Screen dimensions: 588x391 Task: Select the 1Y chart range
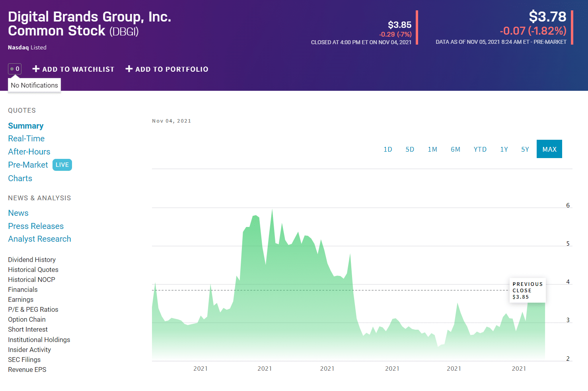(x=504, y=149)
